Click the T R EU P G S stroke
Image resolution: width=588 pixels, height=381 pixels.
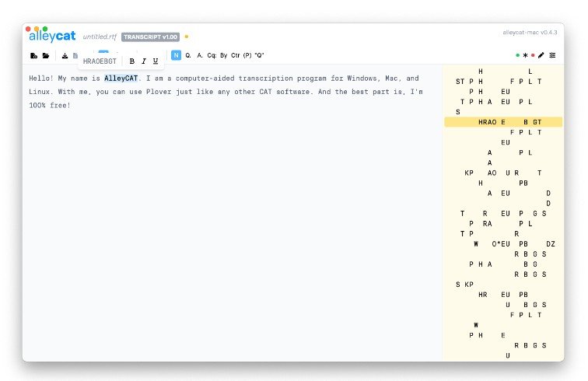[503, 213]
